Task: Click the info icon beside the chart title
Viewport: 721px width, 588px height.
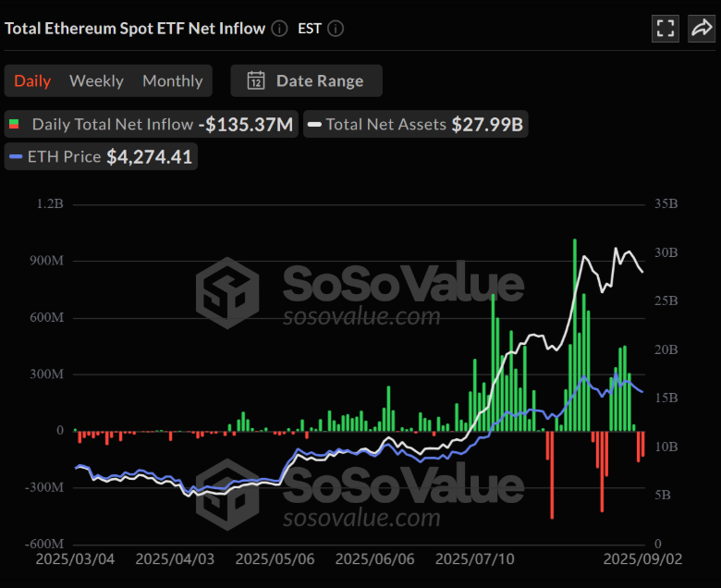Action: (x=280, y=29)
